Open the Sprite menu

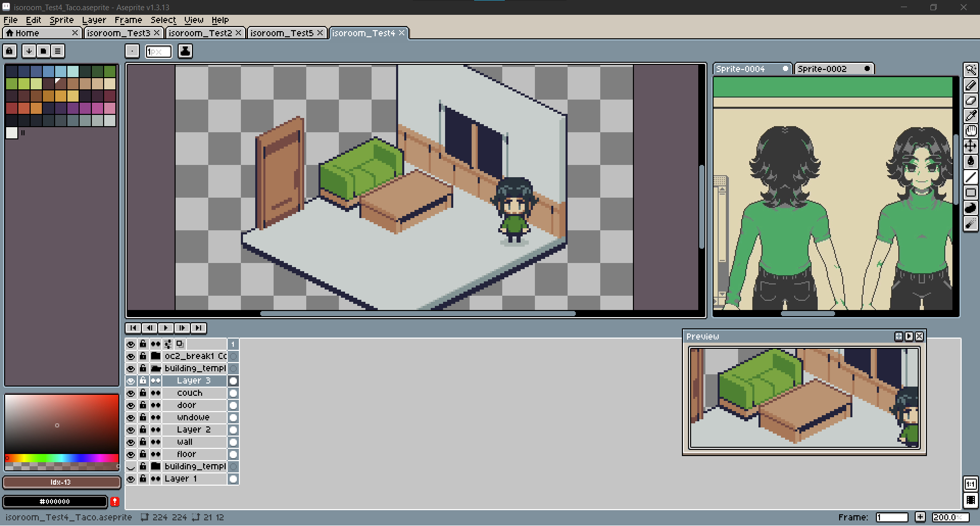[61, 20]
